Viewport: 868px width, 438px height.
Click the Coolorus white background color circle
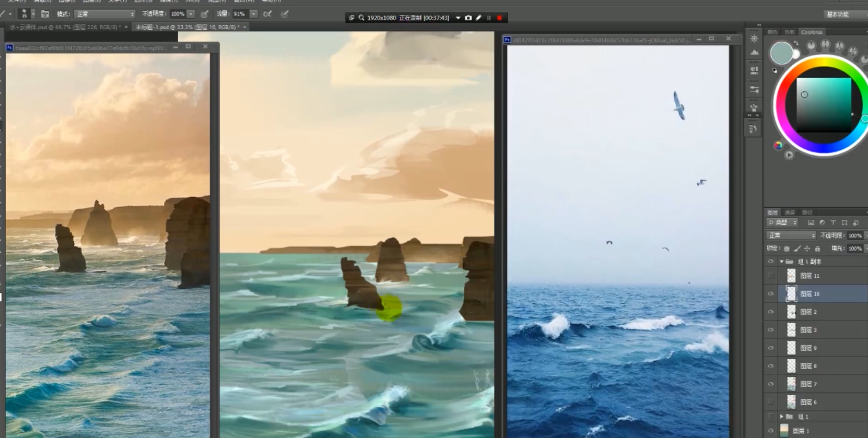click(796, 54)
